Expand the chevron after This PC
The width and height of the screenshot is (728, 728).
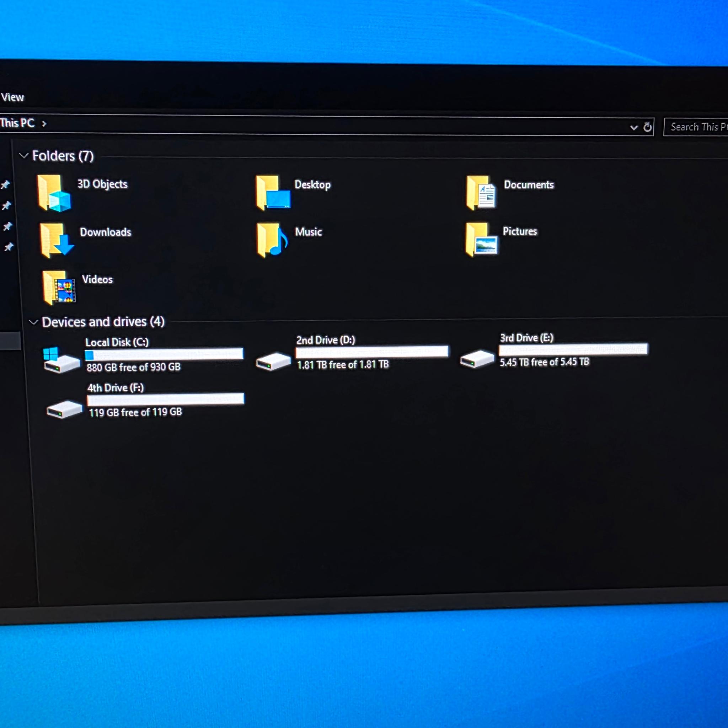[44, 124]
